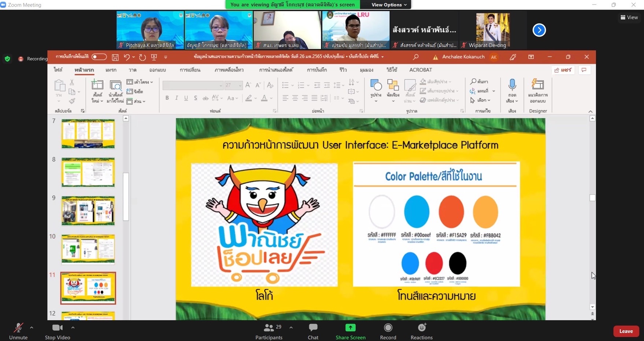Viewport: 644px width, 341px height.
Task: Open the ไฟล์ File tab
Action: 58,70
